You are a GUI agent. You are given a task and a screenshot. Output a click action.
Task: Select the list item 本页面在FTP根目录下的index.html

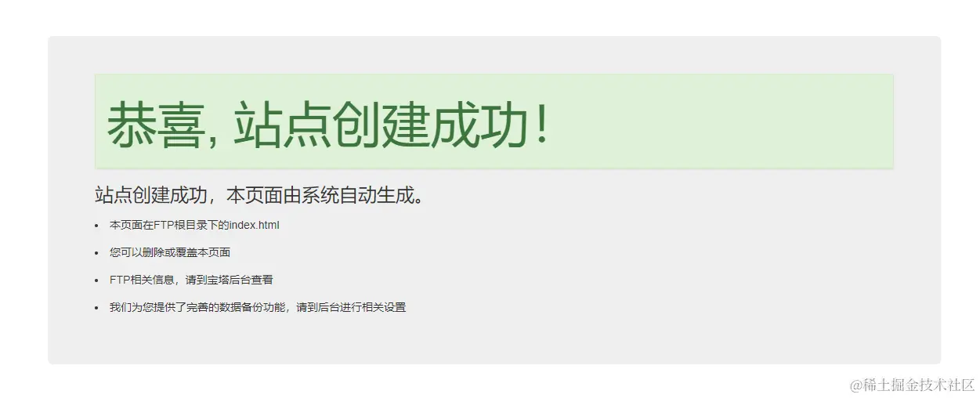(x=194, y=226)
